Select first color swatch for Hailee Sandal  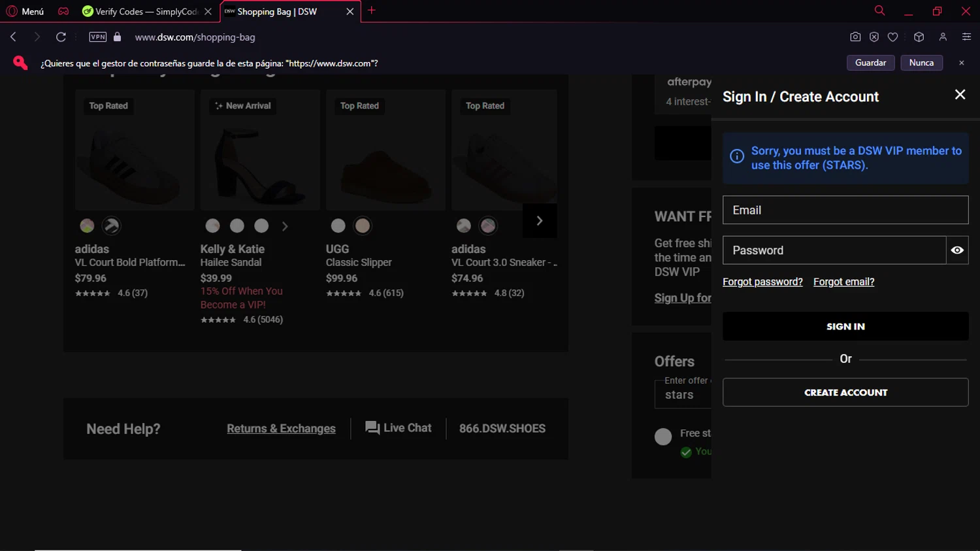(x=213, y=226)
